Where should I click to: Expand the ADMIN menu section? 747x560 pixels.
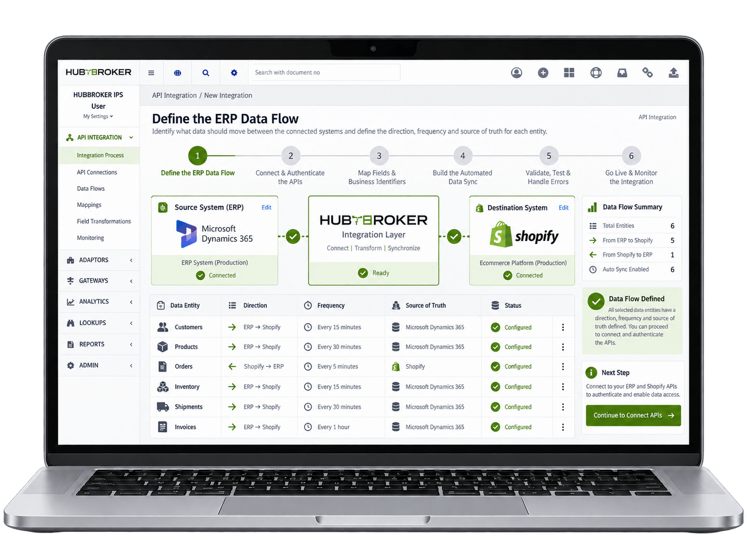tap(99, 365)
